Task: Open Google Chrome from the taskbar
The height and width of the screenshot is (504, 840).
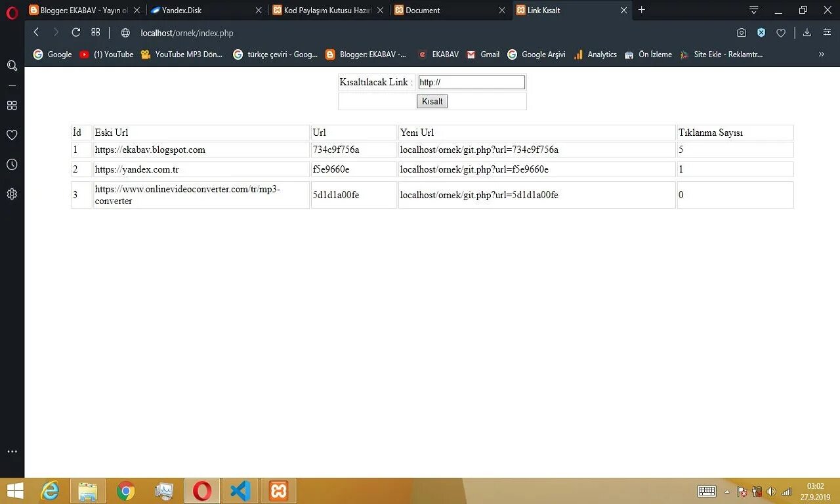Action: tap(125, 491)
